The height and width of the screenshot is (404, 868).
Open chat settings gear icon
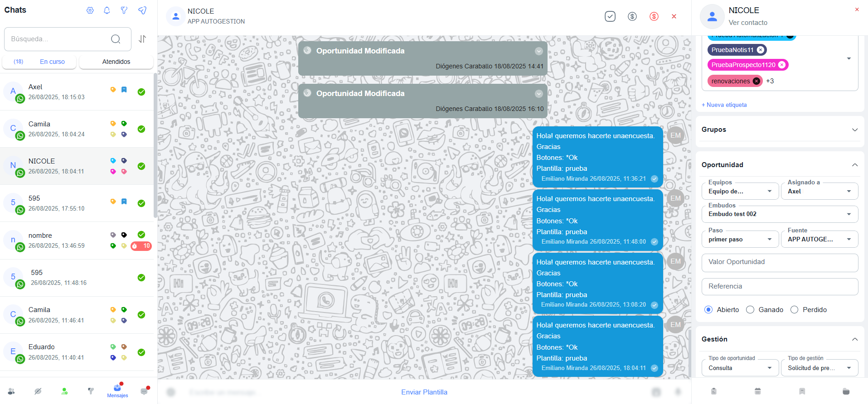(90, 10)
